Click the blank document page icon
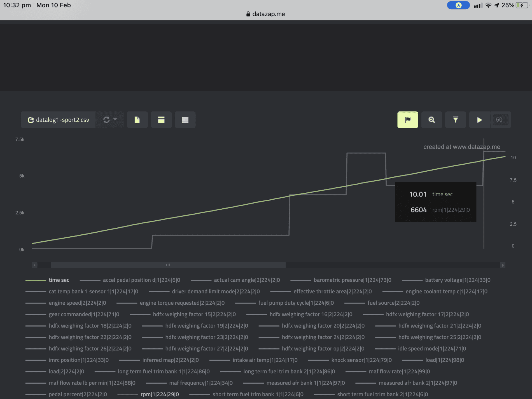 click(137, 120)
